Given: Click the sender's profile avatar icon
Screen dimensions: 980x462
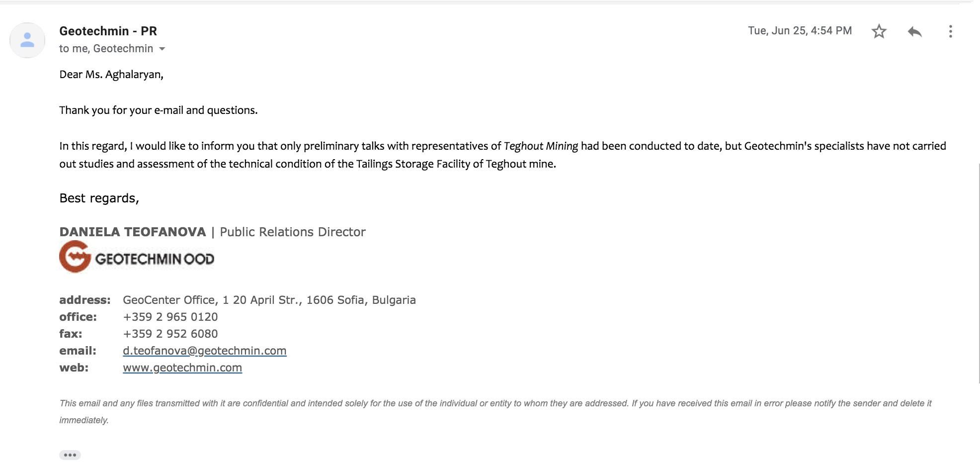Looking at the screenshot, I should [27, 40].
